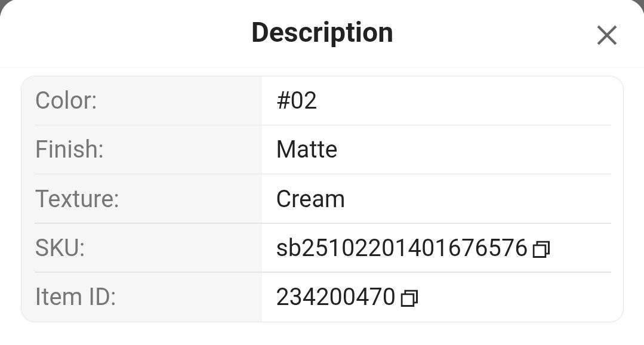Click the SKU: label

(x=60, y=248)
